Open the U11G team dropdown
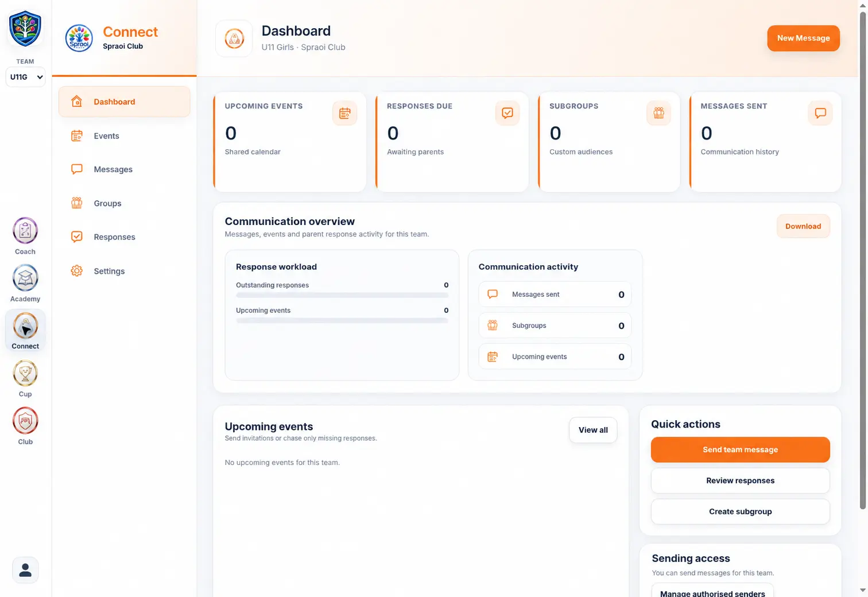The width and height of the screenshot is (868, 597). (25, 77)
